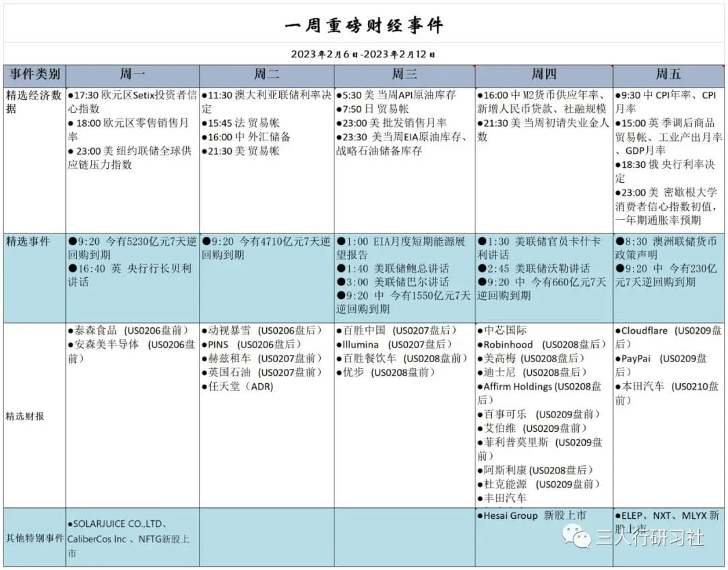The image size is (728, 570).
Task: Click 迪士尼 (US0208盘后)
Action: 532,372
